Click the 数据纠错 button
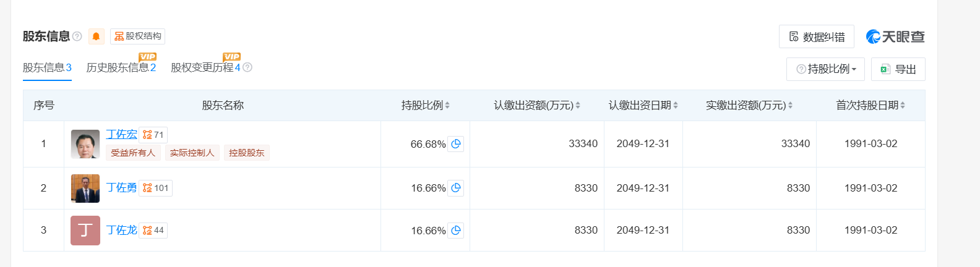The image size is (980, 267). pos(817,37)
